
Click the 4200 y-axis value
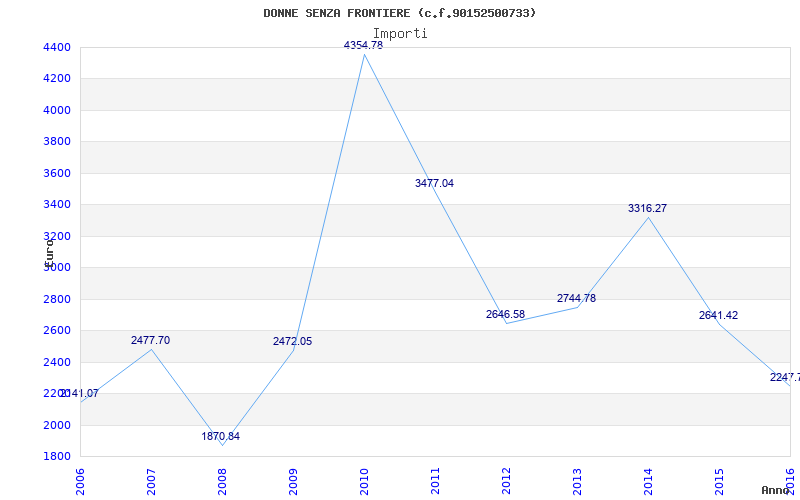(55, 79)
